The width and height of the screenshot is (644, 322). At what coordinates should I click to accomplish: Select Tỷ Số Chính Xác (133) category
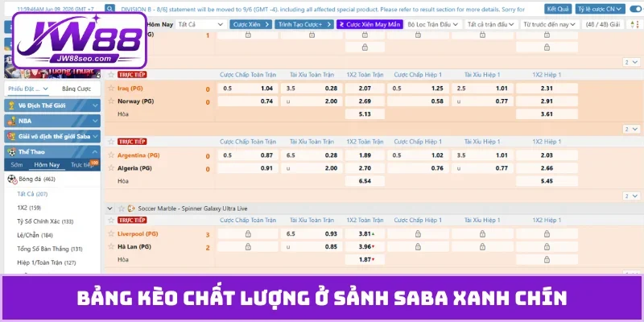pyautogui.click(x=45, y=221)
